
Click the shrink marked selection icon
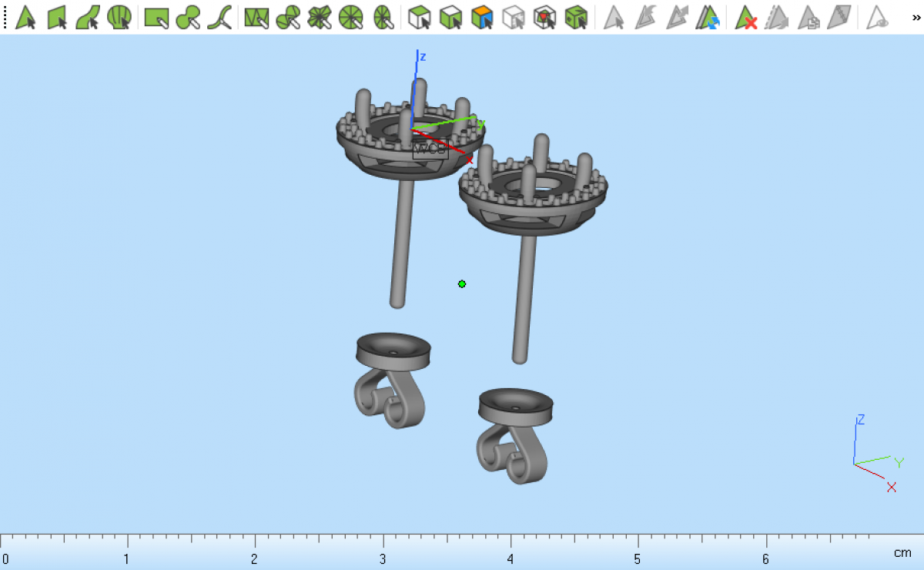pyautogui.click(x=644, y=17)
